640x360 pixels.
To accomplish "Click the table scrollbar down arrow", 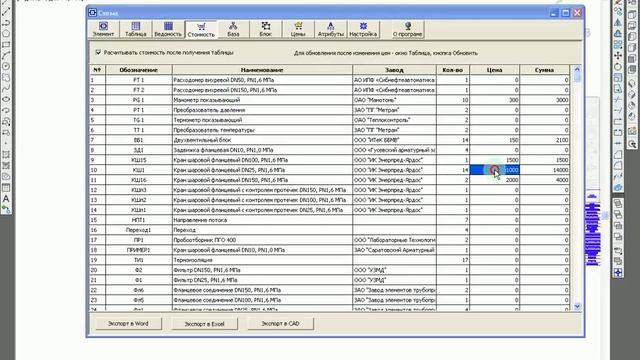I will coord(577,306).
